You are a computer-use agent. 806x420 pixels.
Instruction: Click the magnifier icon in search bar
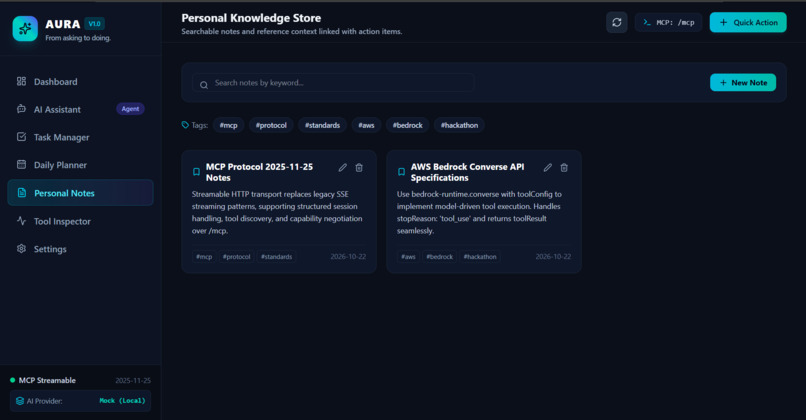point(204,85)
